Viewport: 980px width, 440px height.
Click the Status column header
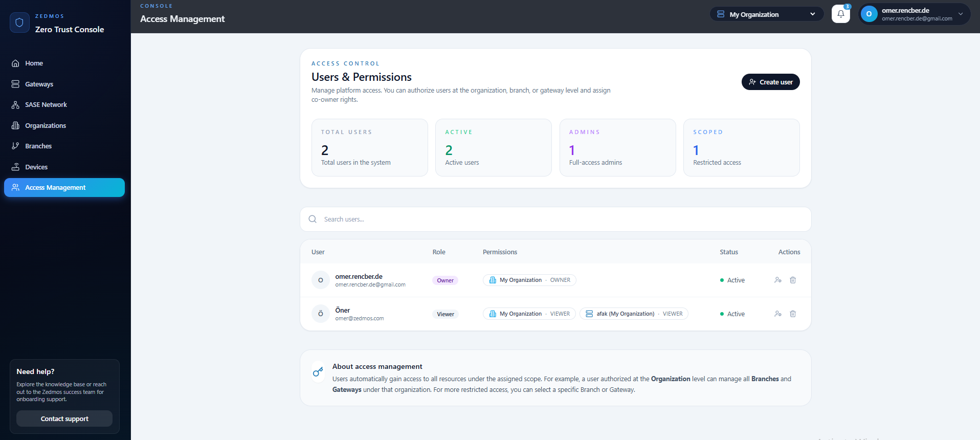[x=728, y=252]
